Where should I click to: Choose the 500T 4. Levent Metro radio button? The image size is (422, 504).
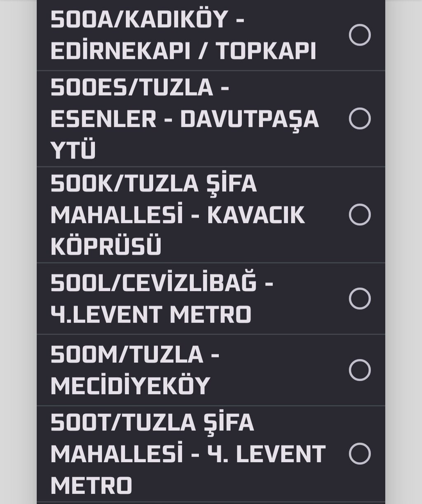point(359,453)
